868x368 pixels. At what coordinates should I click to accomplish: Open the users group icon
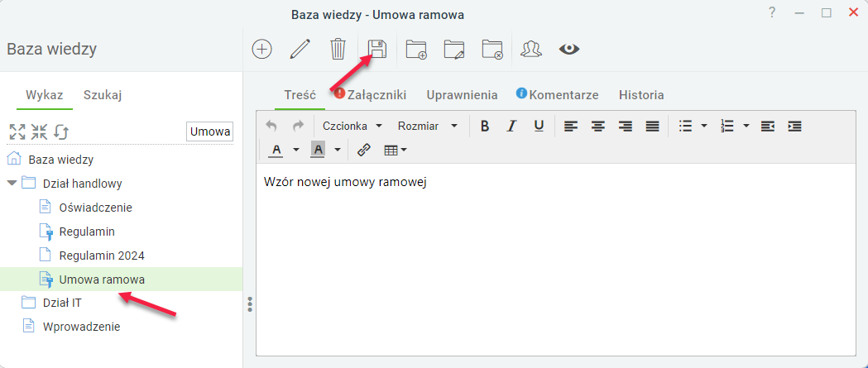point(531,50)
